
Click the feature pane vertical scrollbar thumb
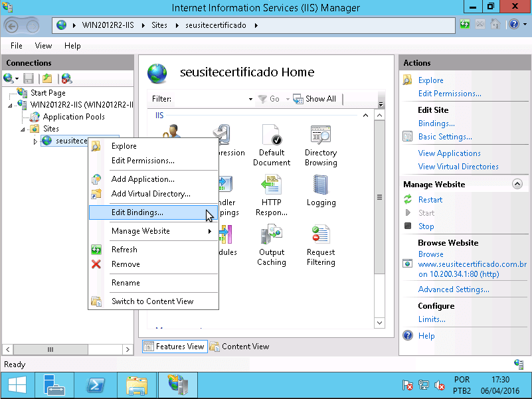[x=379, y=197]
